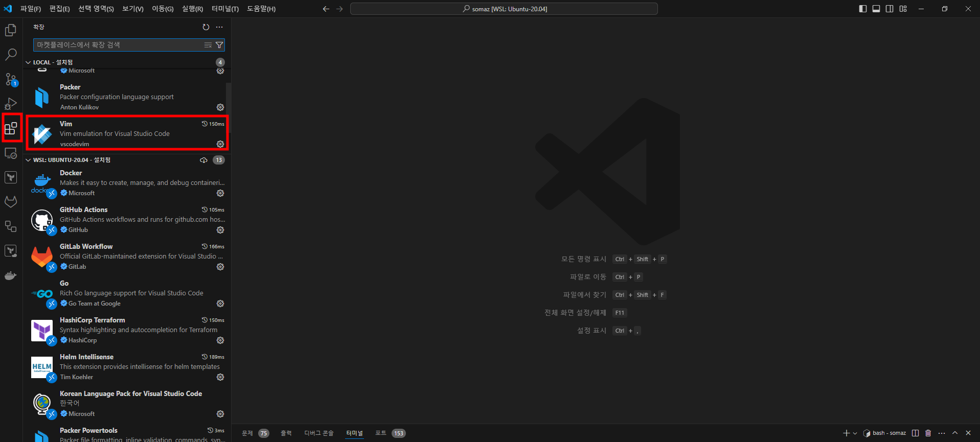
Task: Maximize the panel size chevron
Action: coord(955,433)
